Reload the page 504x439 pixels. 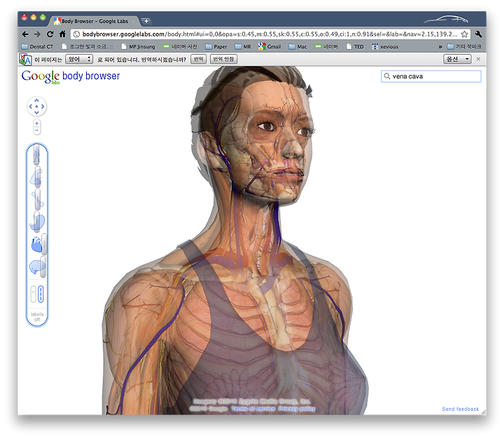pos(50,34)
